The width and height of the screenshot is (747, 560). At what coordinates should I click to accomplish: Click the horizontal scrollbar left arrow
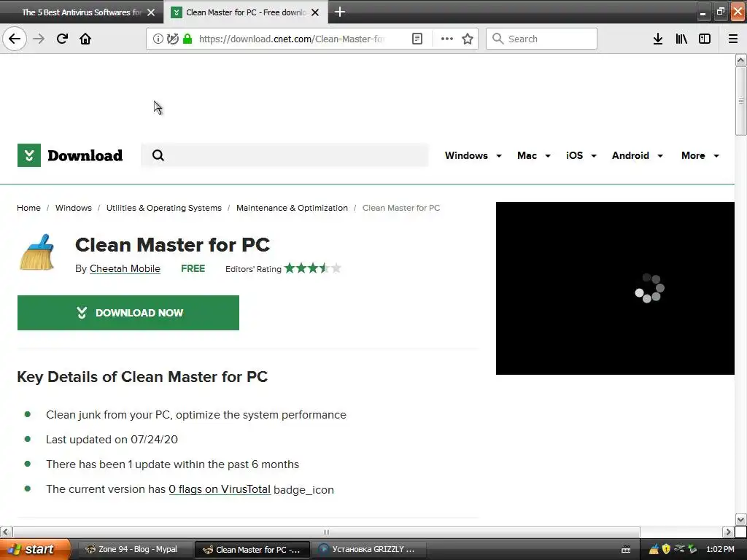[x=6, y=532]
